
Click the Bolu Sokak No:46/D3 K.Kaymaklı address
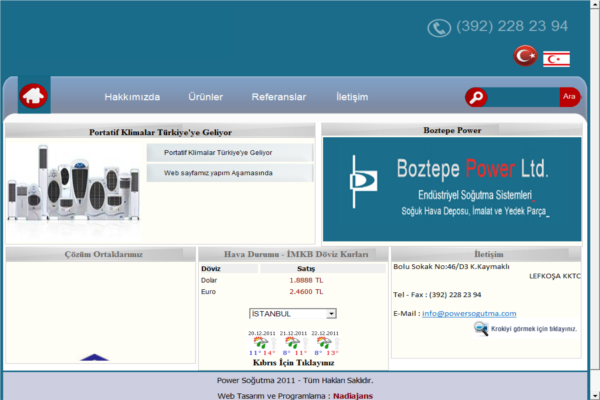(451, 267)
